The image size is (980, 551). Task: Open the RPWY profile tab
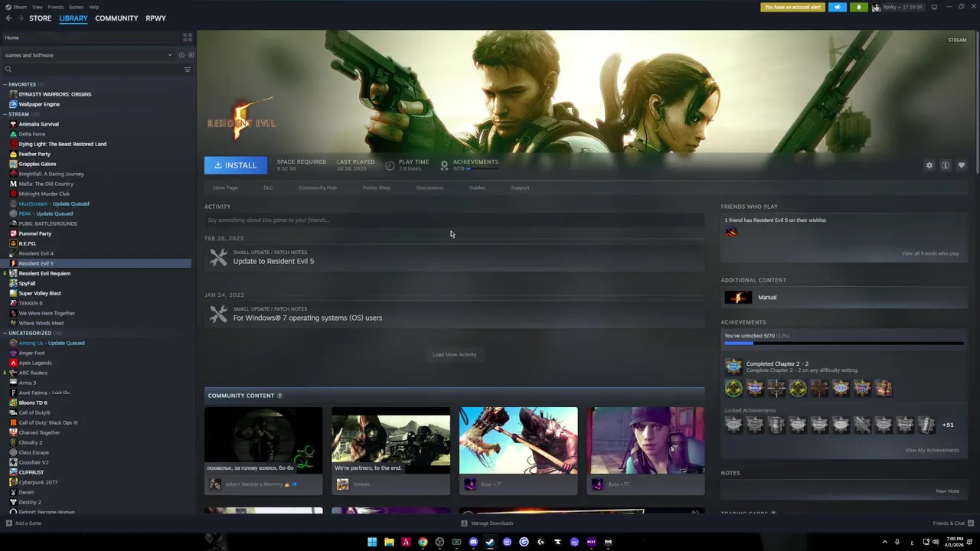coord(155,18)
